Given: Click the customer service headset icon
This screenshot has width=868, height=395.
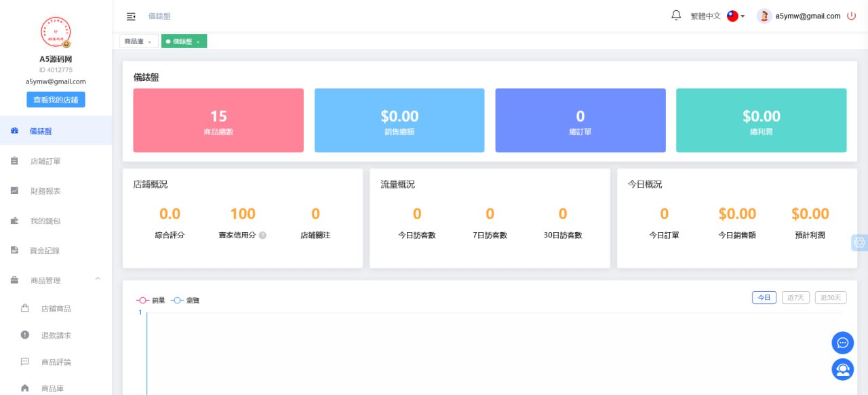Looking at the screenshot, I should 842,369.
